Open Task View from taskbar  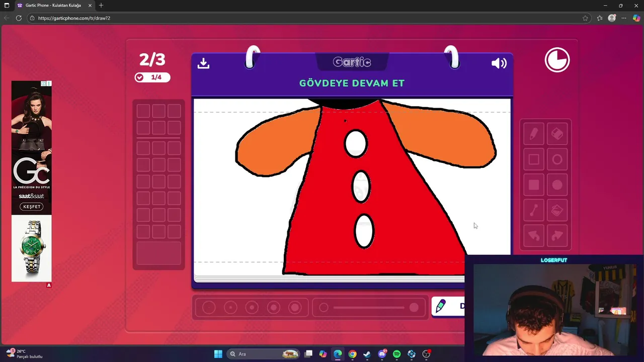(x=308, y=354)
